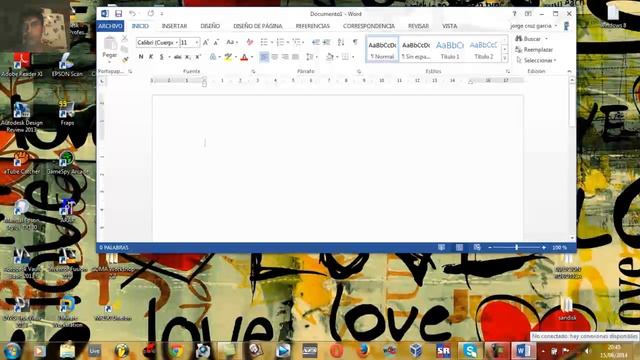This screenshot has height=360, width=640.
Task: Click the increase indent icon
Action: 327,42
